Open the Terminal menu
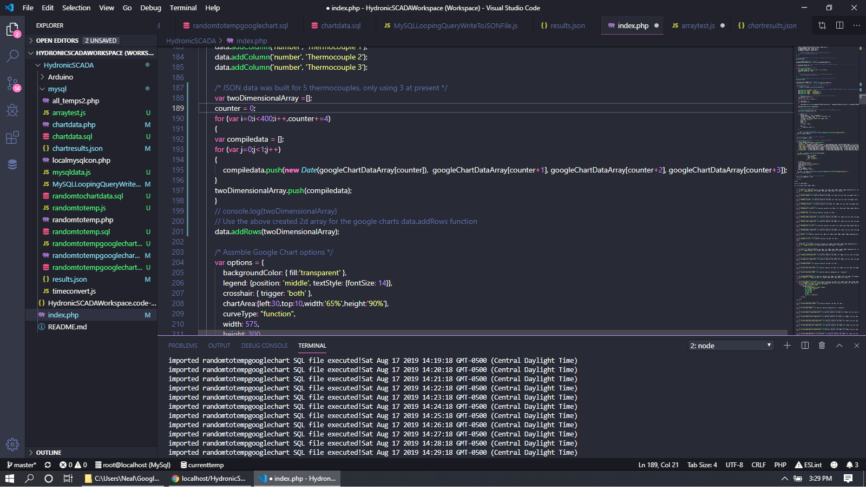This screenshot has width=866, height=504. [183, 8]
